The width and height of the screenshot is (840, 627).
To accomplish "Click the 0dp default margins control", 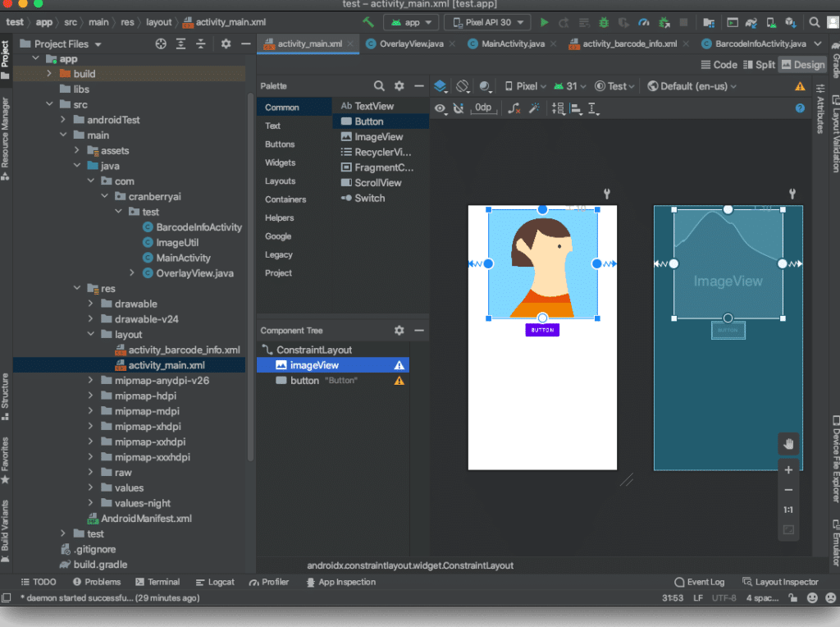I will point(483,108).
